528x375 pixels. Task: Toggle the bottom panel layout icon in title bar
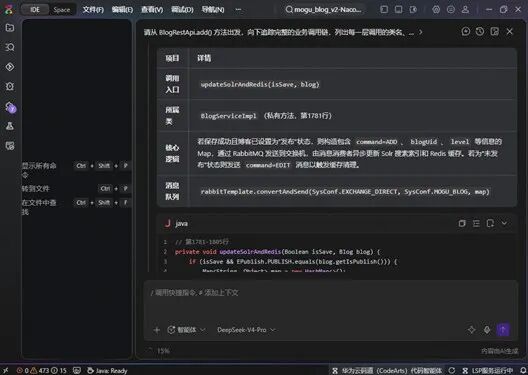398,9
